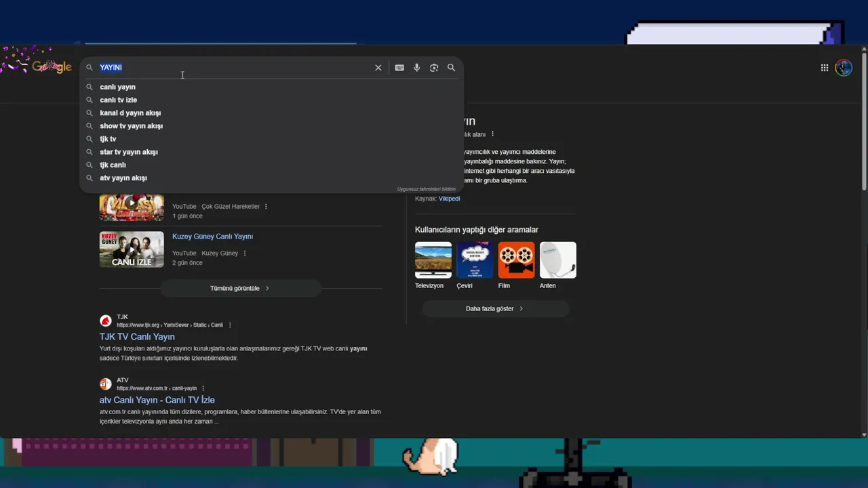Open Google Lens image search
This screenshot has width=868, height=488.
click(x=434, y=68)
